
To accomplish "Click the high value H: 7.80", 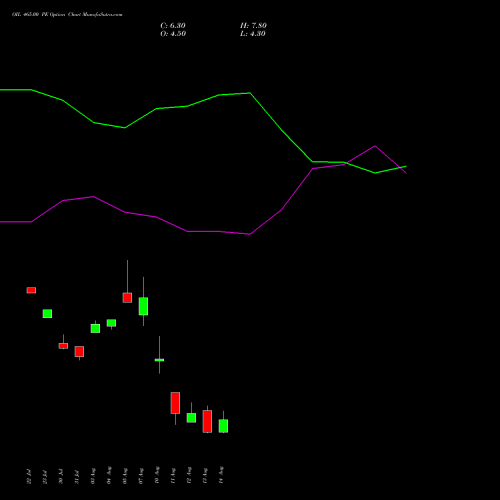I will click(253, 26).
